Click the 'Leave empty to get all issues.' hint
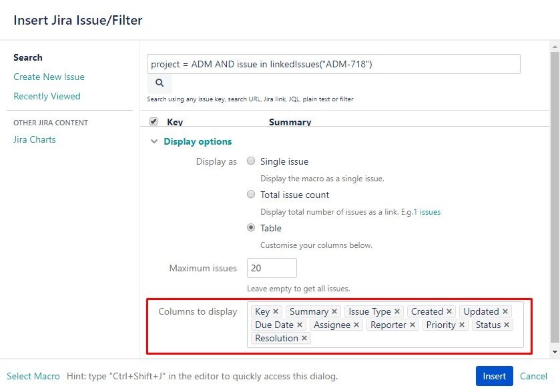Viewport: 560px width, 392px height. tap(298, 289)
